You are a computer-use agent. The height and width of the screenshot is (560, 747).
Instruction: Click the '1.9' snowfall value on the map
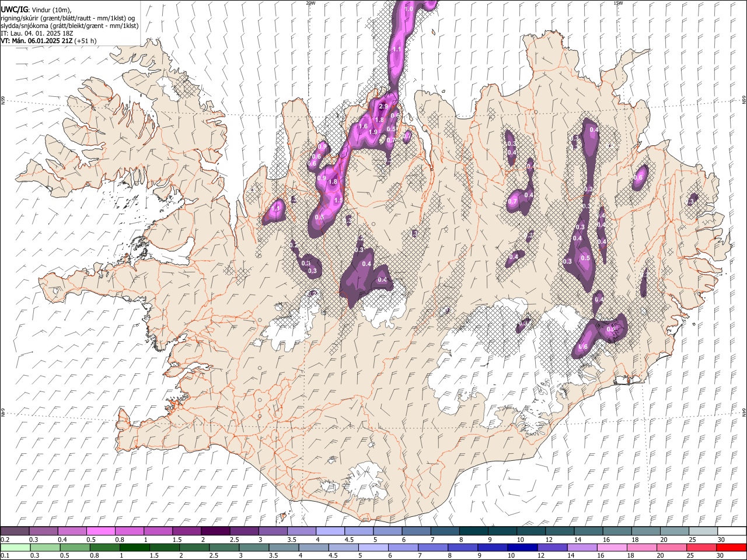[x=373, y=132]
